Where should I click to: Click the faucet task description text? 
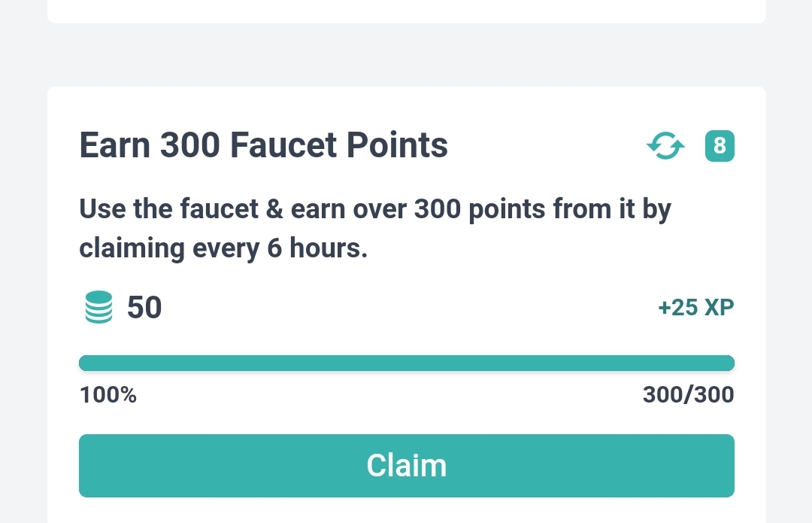375,228
